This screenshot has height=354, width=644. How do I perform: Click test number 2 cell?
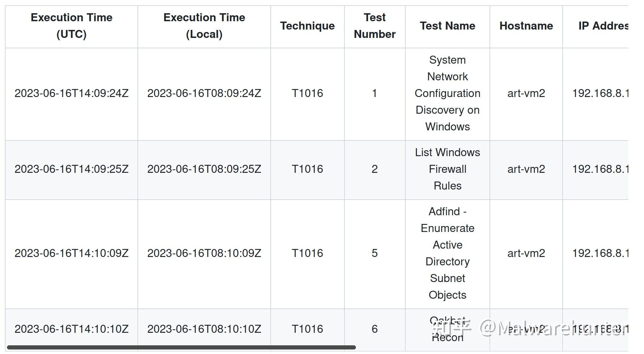(x=374, y=169)
